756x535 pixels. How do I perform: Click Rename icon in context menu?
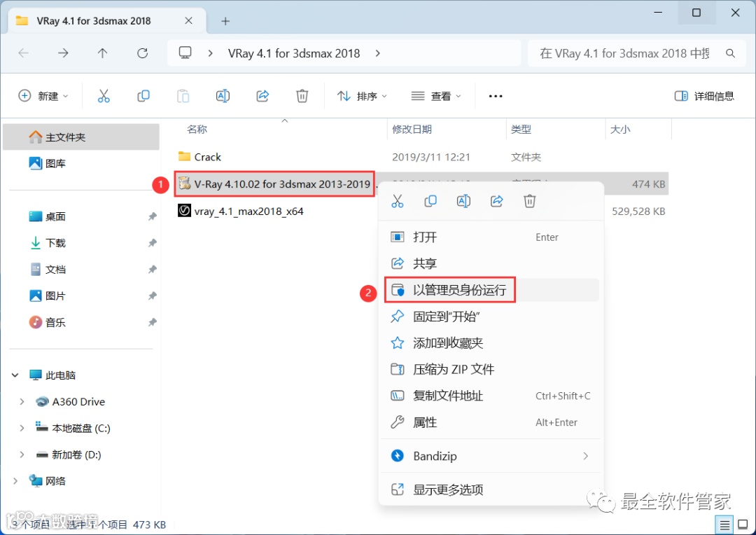(x=463, y=201)
